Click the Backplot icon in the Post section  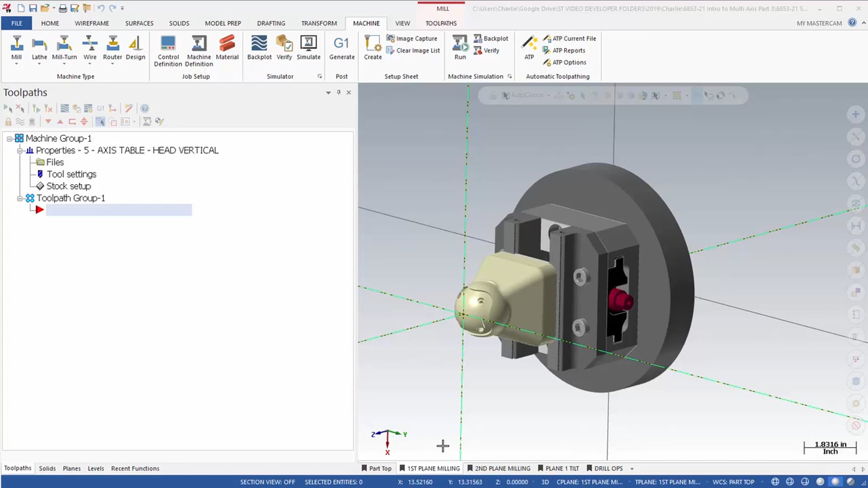click(259, 47)
